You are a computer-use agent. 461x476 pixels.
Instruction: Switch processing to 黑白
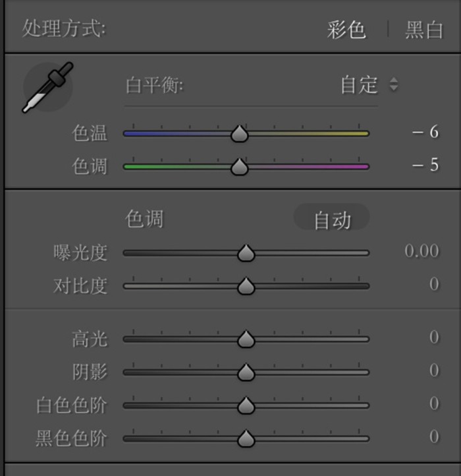[424, 30]
